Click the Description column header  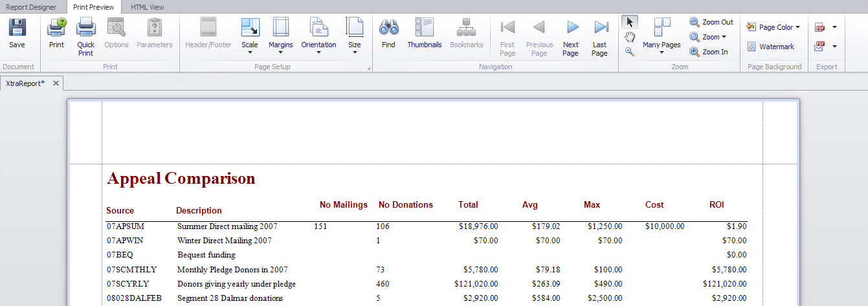click(199, 210)
